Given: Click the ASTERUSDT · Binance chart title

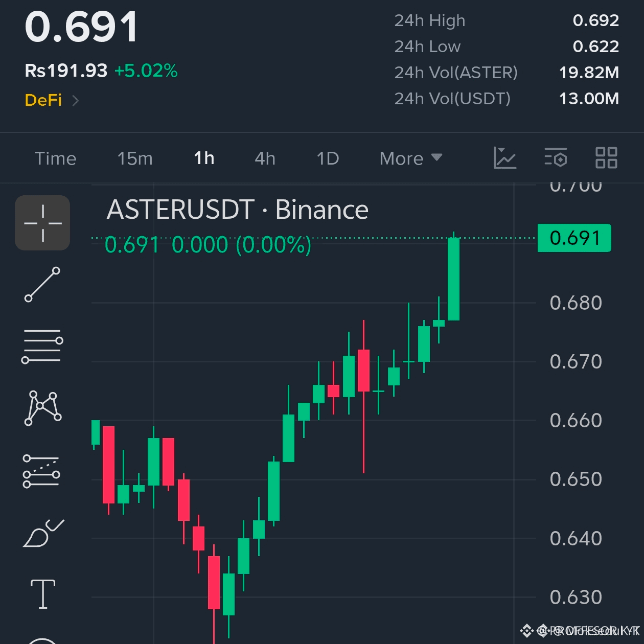Looking at the screenshot, I should coord(238,210).
